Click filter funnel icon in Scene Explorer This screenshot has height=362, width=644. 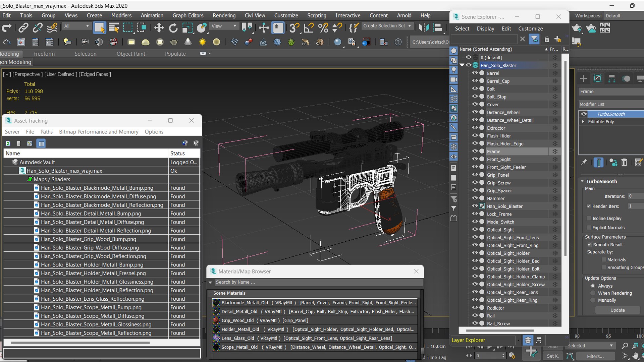pyautogui.click(x=534, y=39)
